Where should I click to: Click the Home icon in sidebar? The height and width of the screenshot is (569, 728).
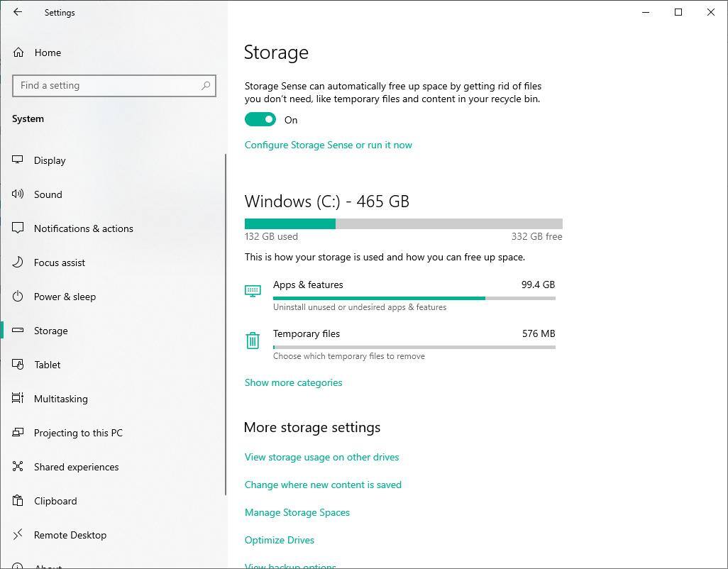pos(18,53)
